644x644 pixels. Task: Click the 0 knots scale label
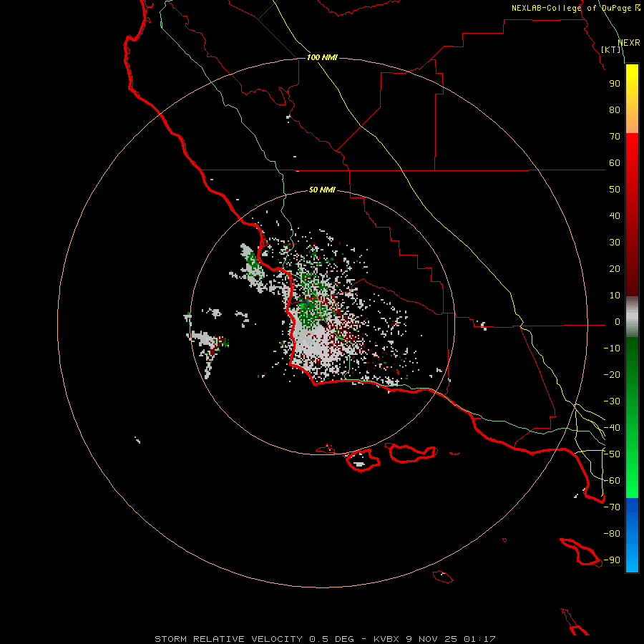tap(618, 322)
